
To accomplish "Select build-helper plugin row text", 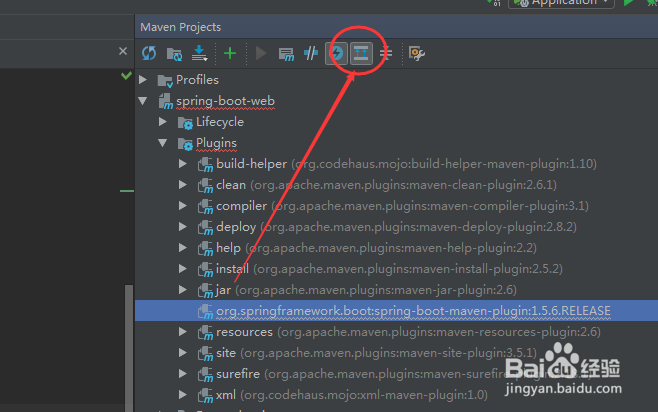I will 406,164.
